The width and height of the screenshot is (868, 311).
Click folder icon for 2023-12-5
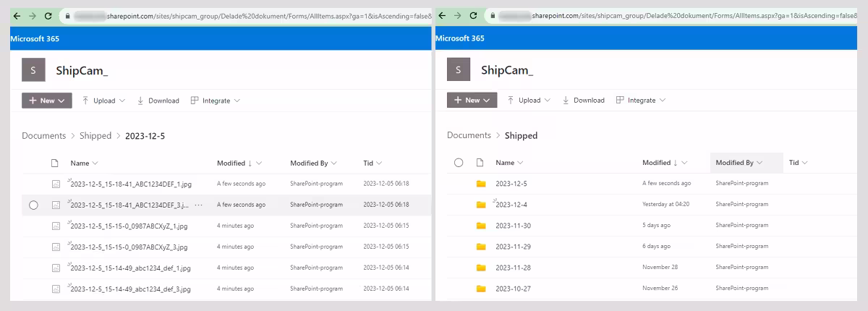point(481,184)
